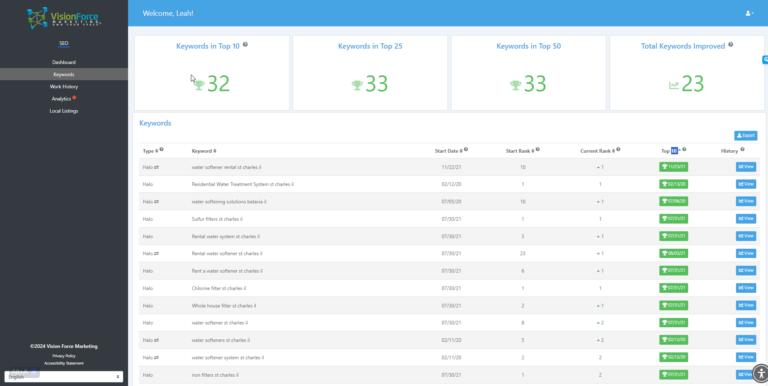Go to Dashboard in the sidebar
Screen dimensions: 768x386
pos(64,62)
